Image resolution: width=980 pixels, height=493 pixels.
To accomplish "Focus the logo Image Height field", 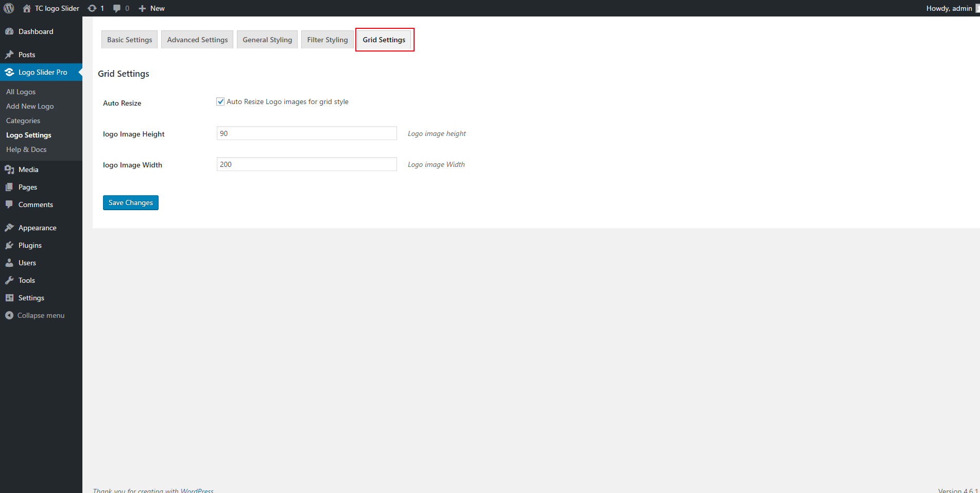I will [307, 133].
